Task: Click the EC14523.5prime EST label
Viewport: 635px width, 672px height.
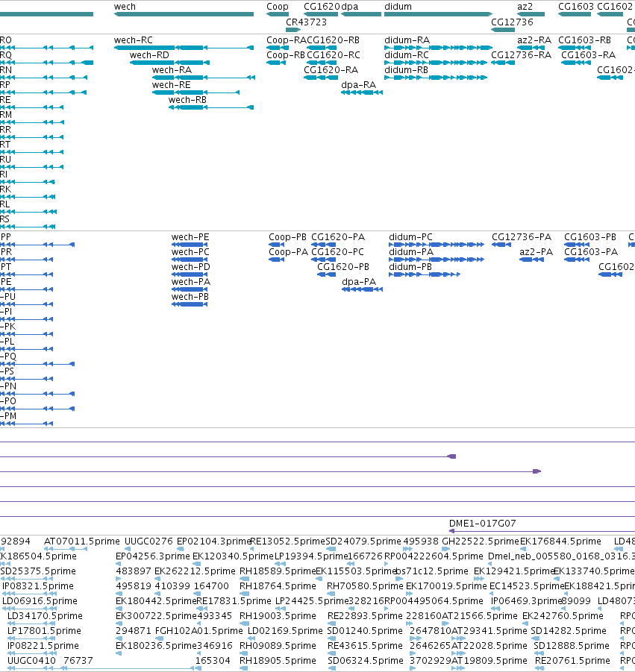Action: coord(527,586)
